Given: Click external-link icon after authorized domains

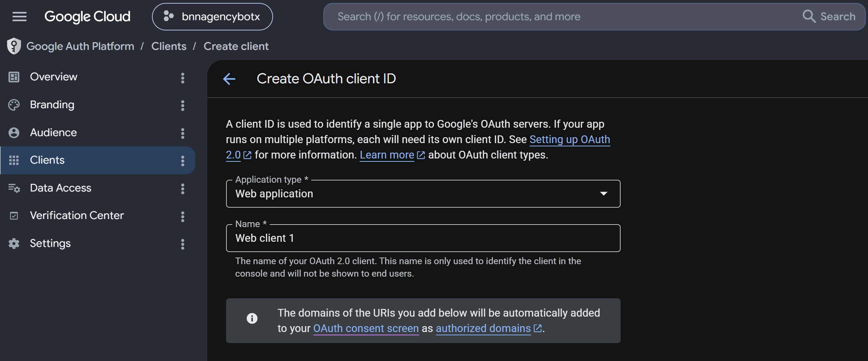Looking at the screenshot, I should pos(538,328).
